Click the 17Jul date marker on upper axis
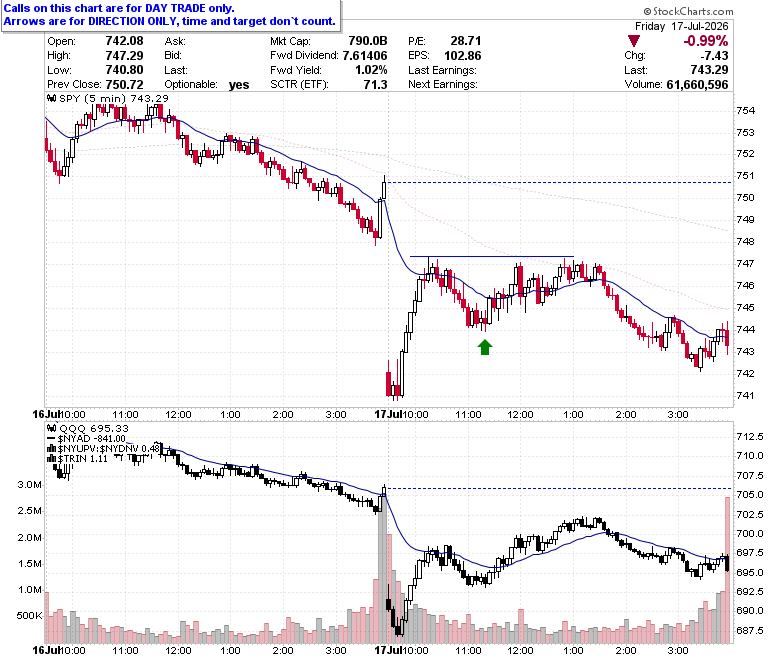 pos(388,414)
